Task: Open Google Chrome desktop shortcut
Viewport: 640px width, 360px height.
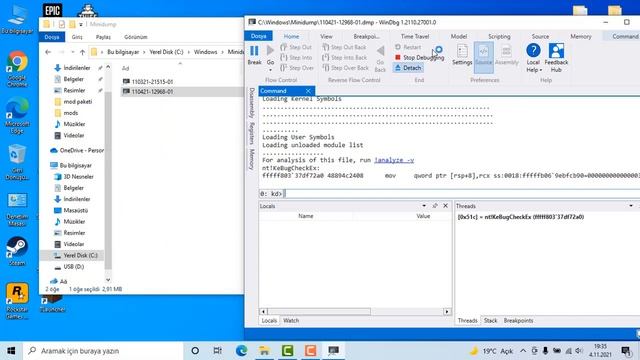Action: coord(17,69)
